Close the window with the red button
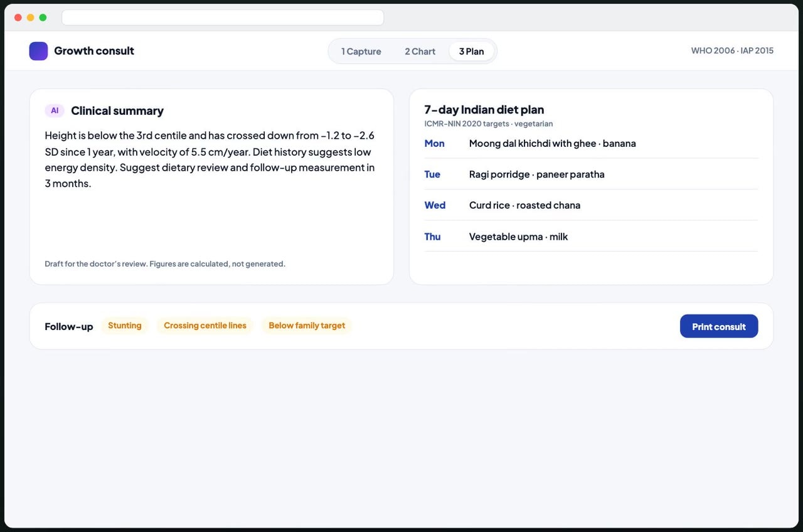This screenshot has width=803, height=532. 18,18
